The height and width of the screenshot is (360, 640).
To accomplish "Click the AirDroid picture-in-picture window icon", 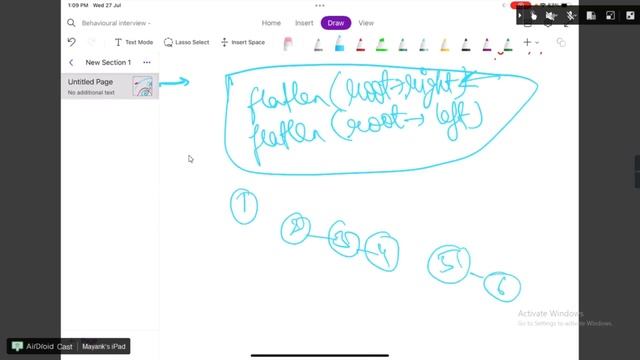I will click(610, 16).
